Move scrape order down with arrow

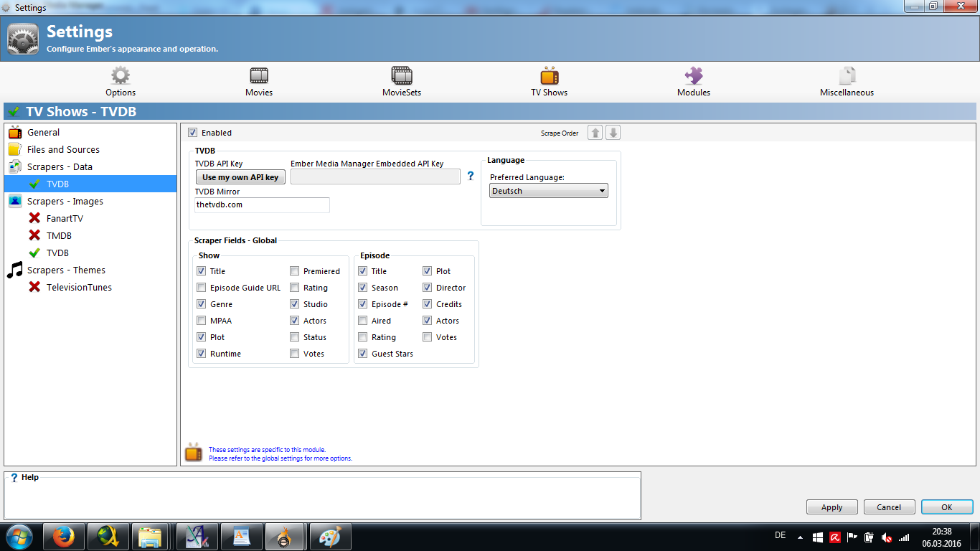click(613, 133)
